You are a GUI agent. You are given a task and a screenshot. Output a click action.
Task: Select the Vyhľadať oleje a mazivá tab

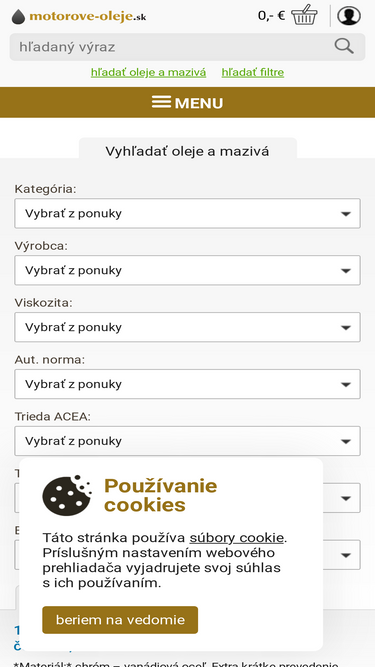188,151
